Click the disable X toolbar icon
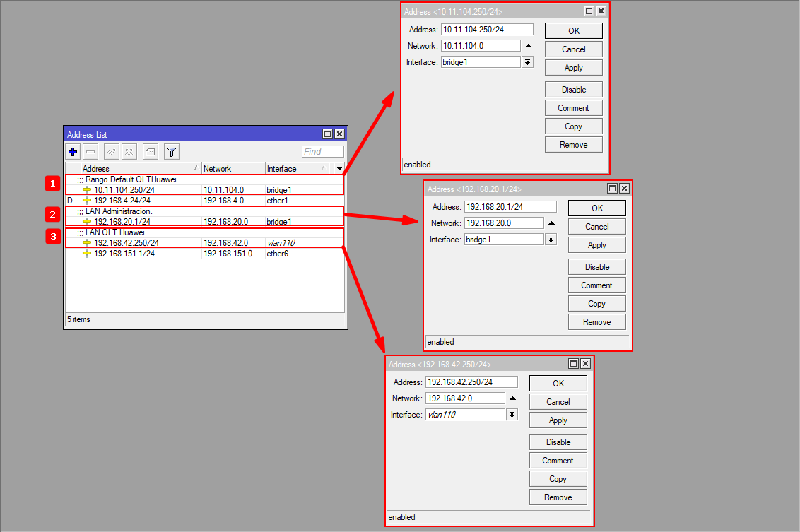Viewport: 800px width, 532px height. point(129,152)
